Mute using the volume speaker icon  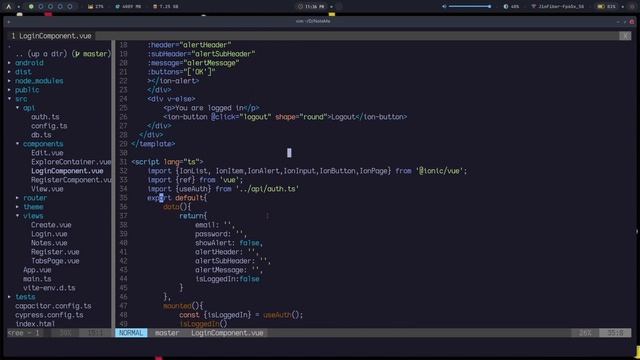click(444, 7)
